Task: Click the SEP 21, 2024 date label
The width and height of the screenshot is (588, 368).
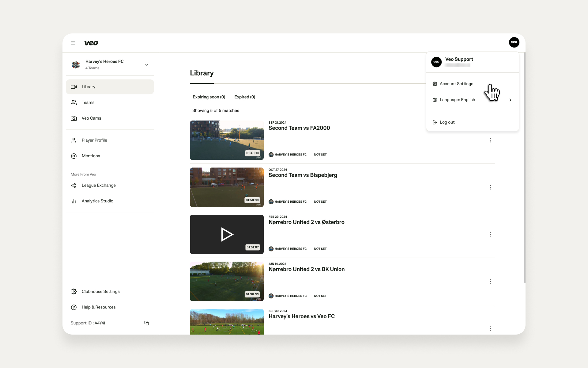Action: (x=277, y=123)
